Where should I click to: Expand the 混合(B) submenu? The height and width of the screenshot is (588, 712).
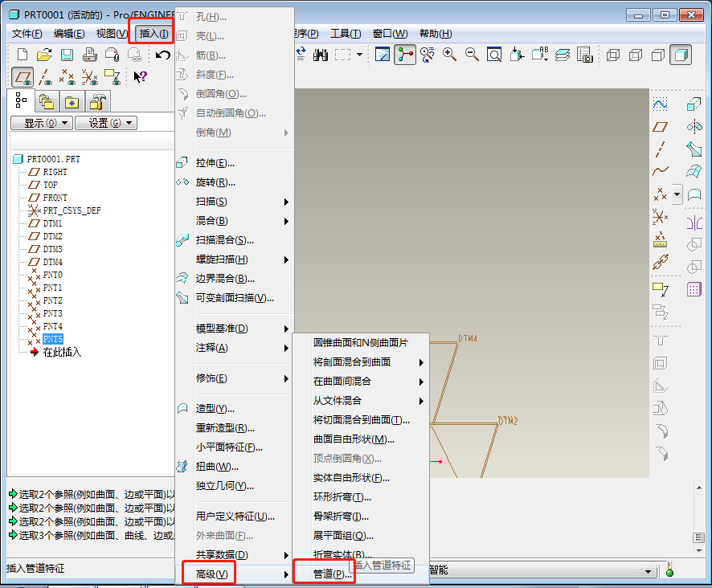(235, 221)
